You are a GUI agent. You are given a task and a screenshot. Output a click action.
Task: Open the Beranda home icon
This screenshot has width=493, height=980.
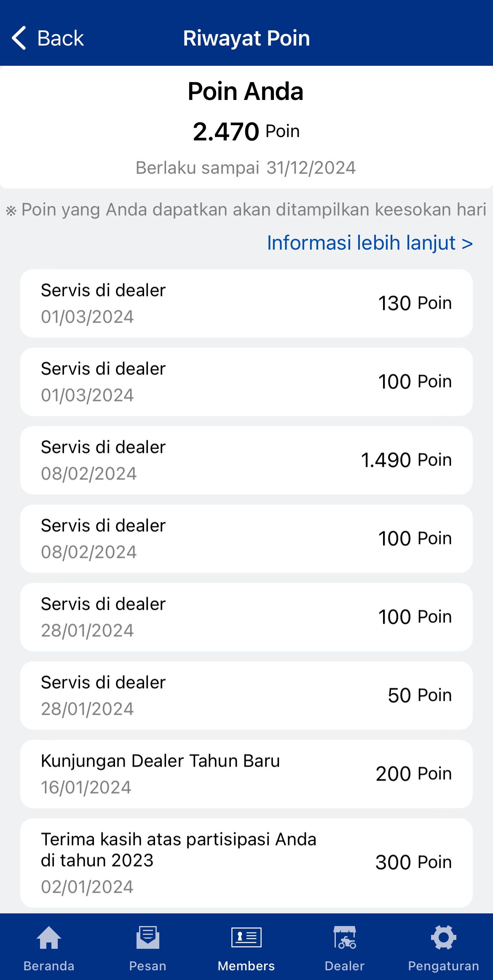tap(49, 938)
